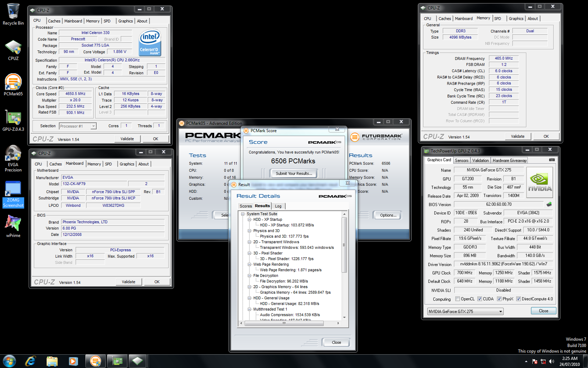Screen dimensions: 588x368
Task: Collapse the HDD - XP Startup node
Action: [x=249, y=219]
